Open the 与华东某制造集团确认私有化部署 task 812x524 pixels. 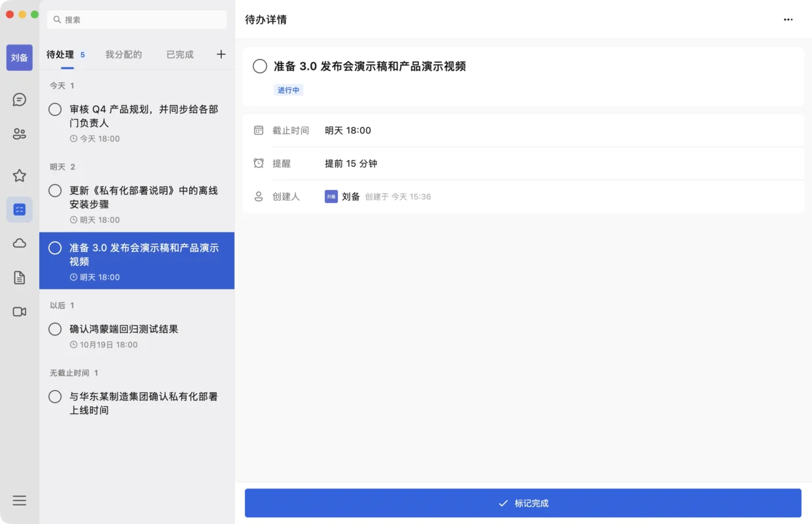pyautogui.click(x=137, y=403)
